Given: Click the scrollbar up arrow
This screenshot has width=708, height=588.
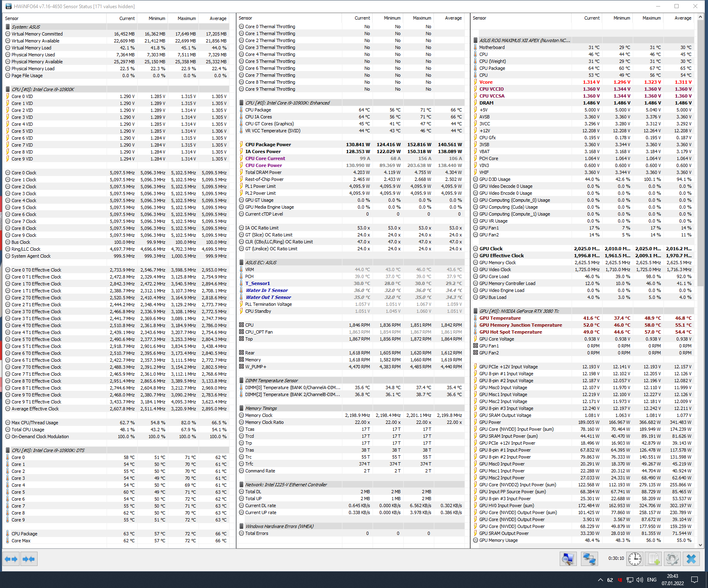Looking at the screenshot, I should [700, 18].
